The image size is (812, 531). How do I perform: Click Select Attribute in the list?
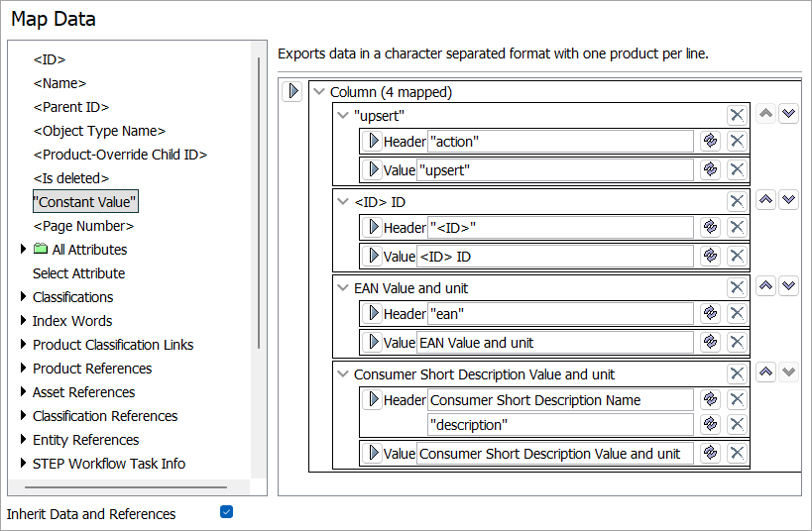click(x=79, y=273)
